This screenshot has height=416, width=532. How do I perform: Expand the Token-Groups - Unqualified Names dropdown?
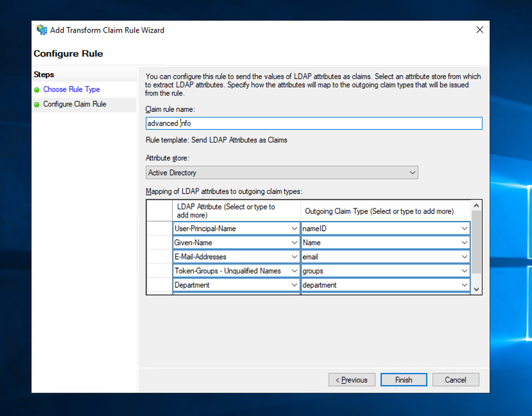tap(294, 271)
